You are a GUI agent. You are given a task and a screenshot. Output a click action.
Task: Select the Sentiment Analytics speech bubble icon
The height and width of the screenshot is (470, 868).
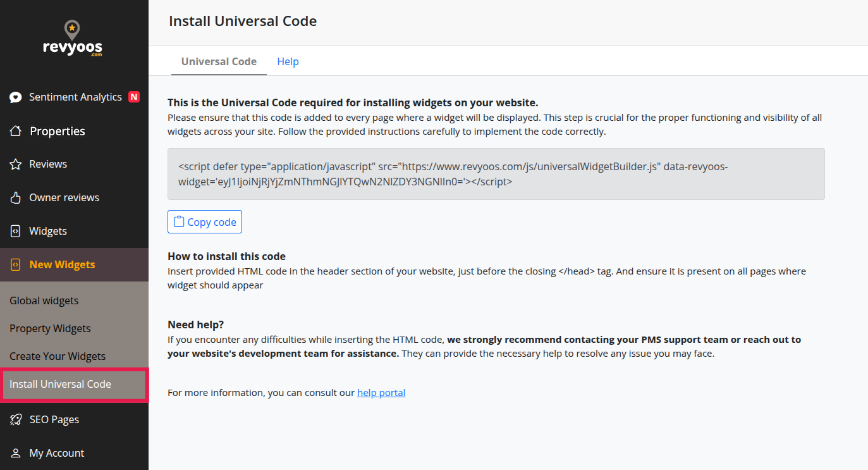coord(15,97)
